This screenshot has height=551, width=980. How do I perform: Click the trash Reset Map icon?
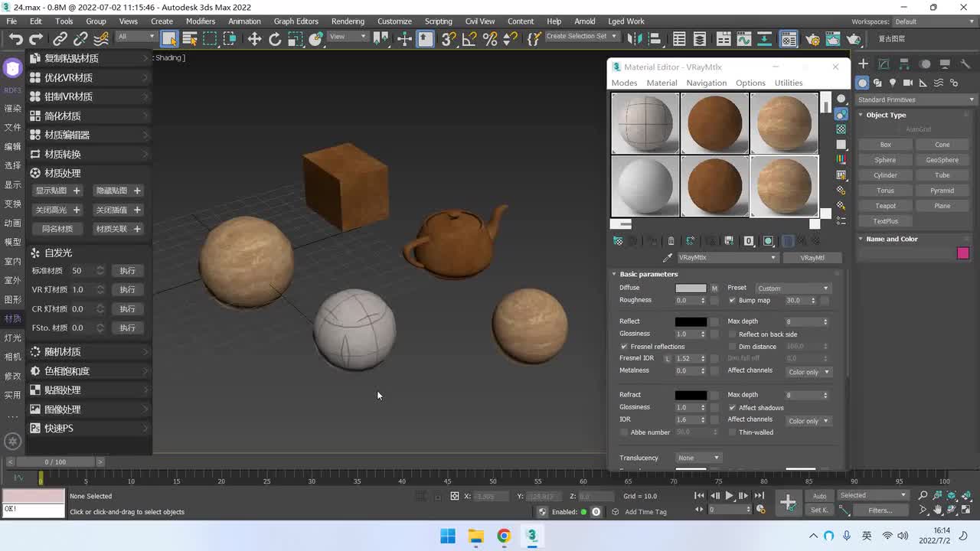coord(671,241)
